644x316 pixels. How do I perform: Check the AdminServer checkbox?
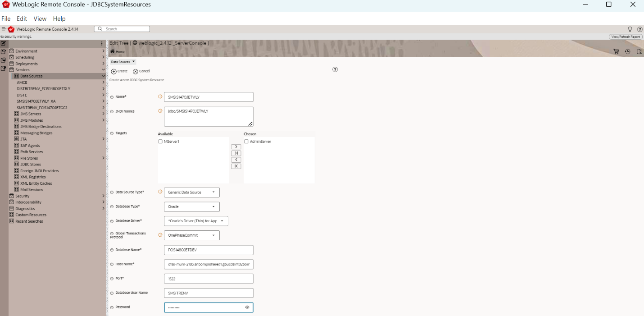point(246,142)
